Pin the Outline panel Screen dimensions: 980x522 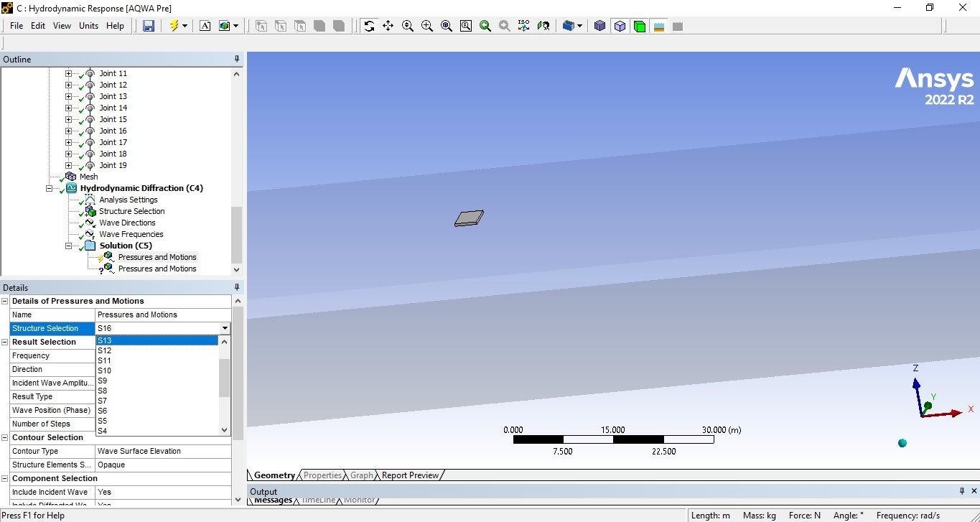click(x=237, y=59)
